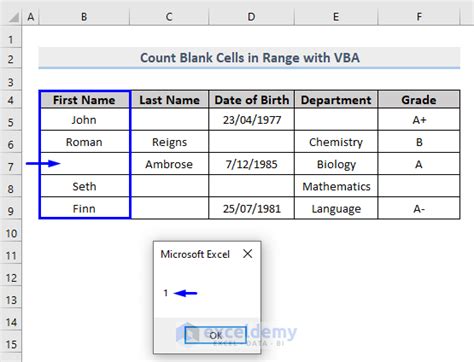
Task: Click the blank Date of Birth cell in Seth's row
Action: (252, 186)
